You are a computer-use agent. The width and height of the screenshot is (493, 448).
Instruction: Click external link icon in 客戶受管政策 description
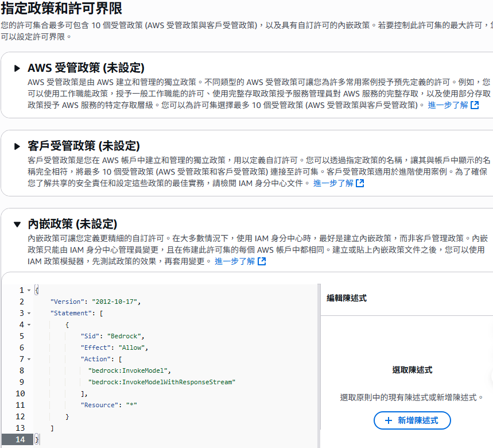coord(360,183)
